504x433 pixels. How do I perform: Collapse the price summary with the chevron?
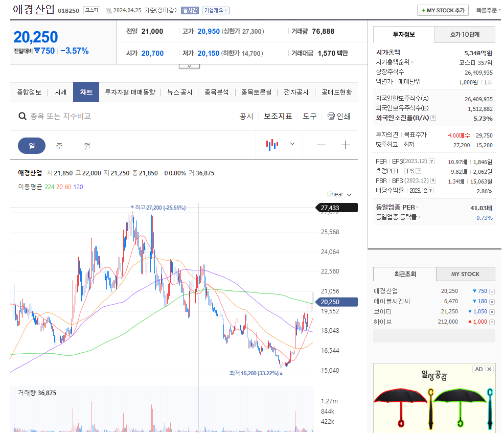click(189, 65)
